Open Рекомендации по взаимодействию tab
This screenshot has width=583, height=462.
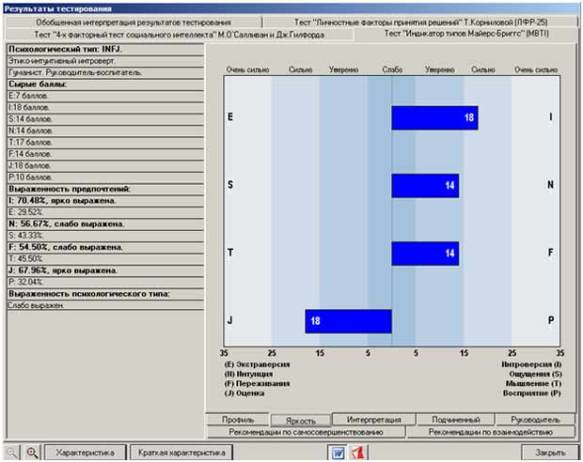pos(490,432)
